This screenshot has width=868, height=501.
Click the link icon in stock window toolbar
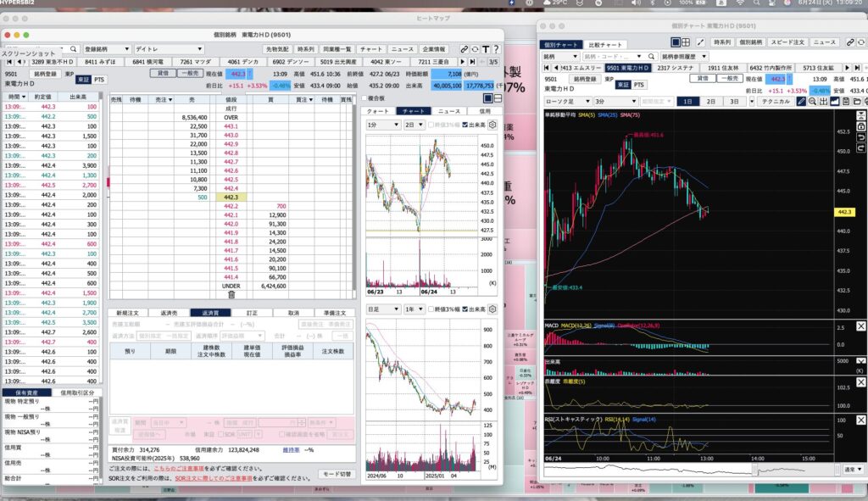click(x=464, y=49)
